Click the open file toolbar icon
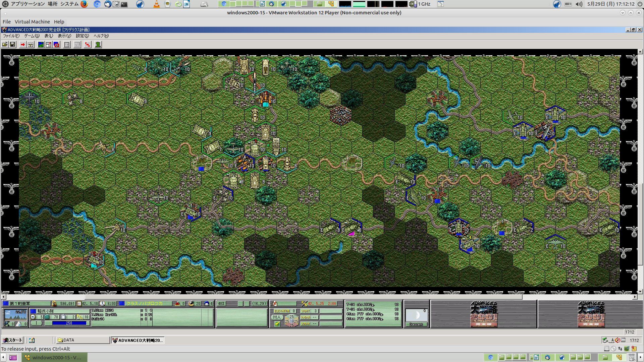644x362 pixels. pyautogui.click(x=5, y=45)
